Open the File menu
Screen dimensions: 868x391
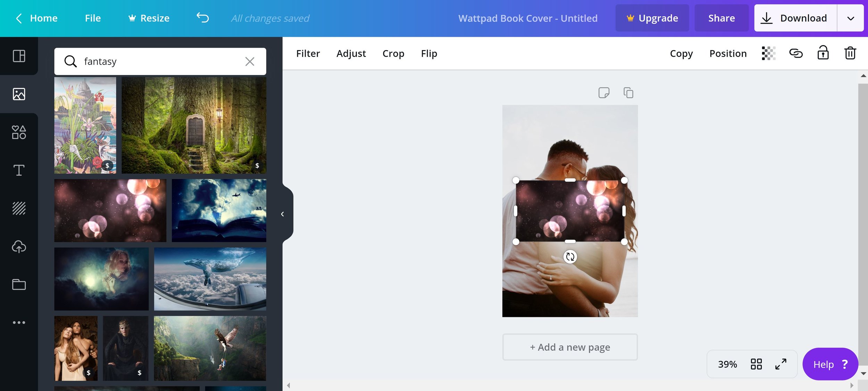coord(93,18)
